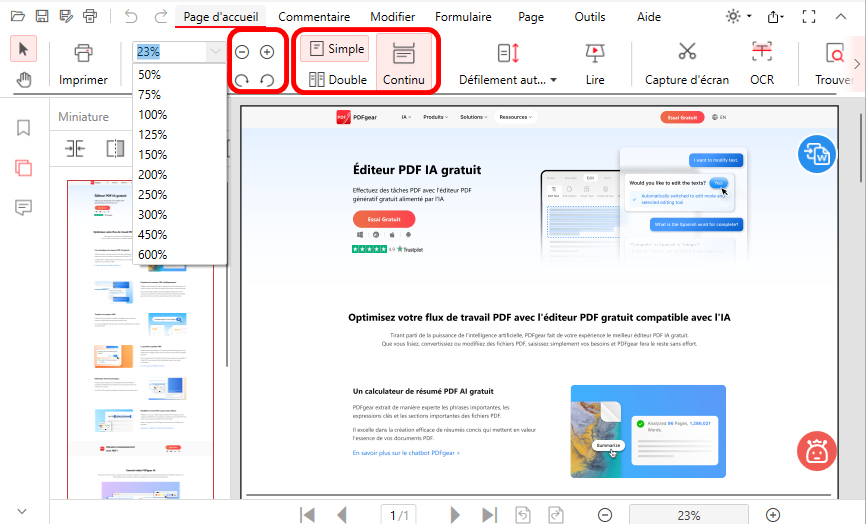Image resolution: width=866 pixels, height=524 pixels.
Task: Click the thumbnail split page icon
Action: (x=115, y=149)
